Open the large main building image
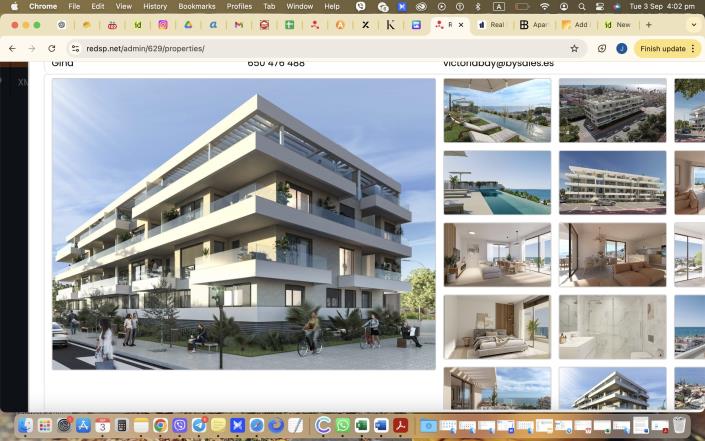The image size is (705, 441). point(244,224)
